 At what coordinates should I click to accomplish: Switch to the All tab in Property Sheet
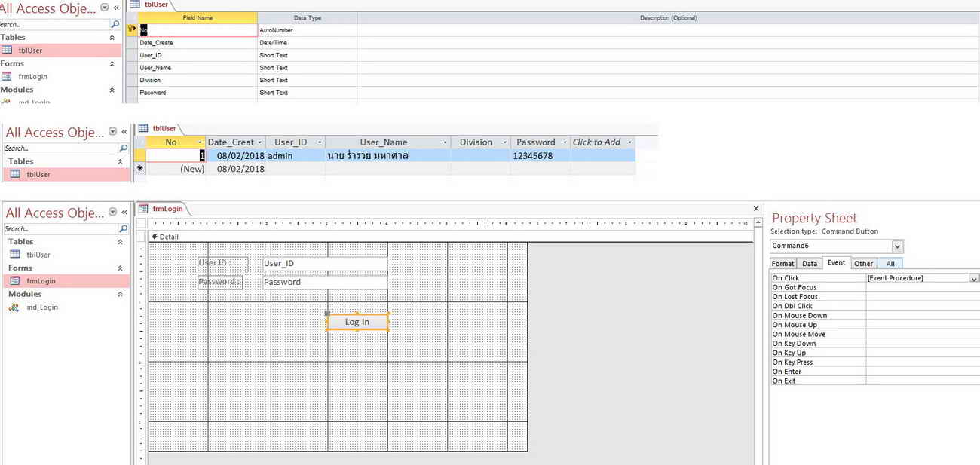pyautogui.click(x=890, y=263)
